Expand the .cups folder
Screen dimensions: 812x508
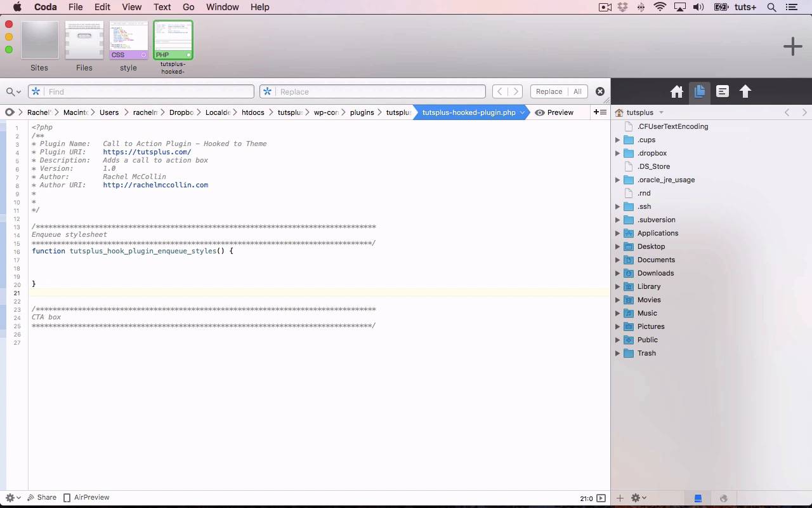pyautogui.click(x=617, y=140)
